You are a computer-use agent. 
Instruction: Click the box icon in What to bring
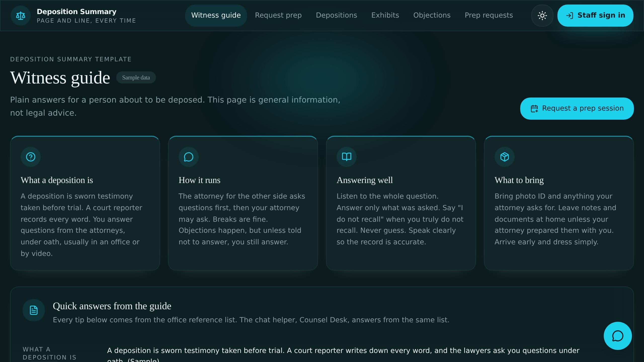505,157
